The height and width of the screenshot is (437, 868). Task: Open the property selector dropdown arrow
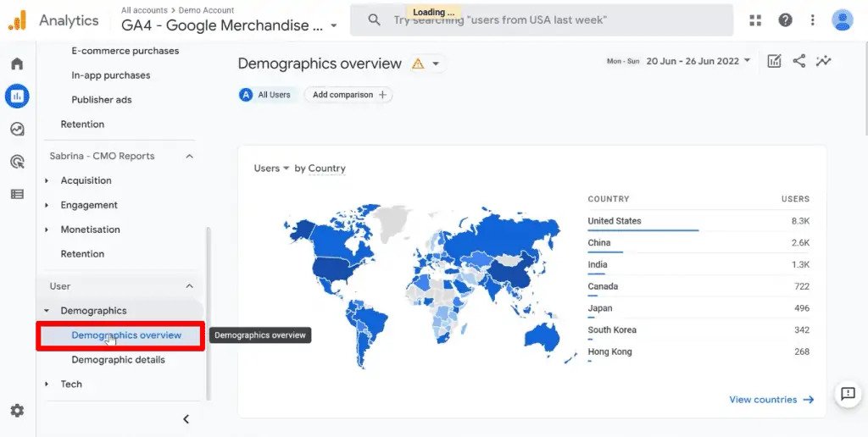coord(333,25)
